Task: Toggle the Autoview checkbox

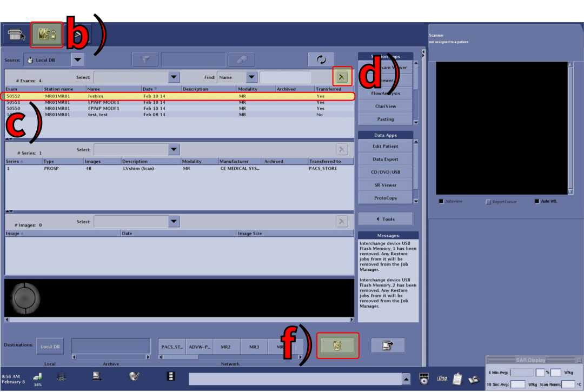Action: [x=441, y=202]
